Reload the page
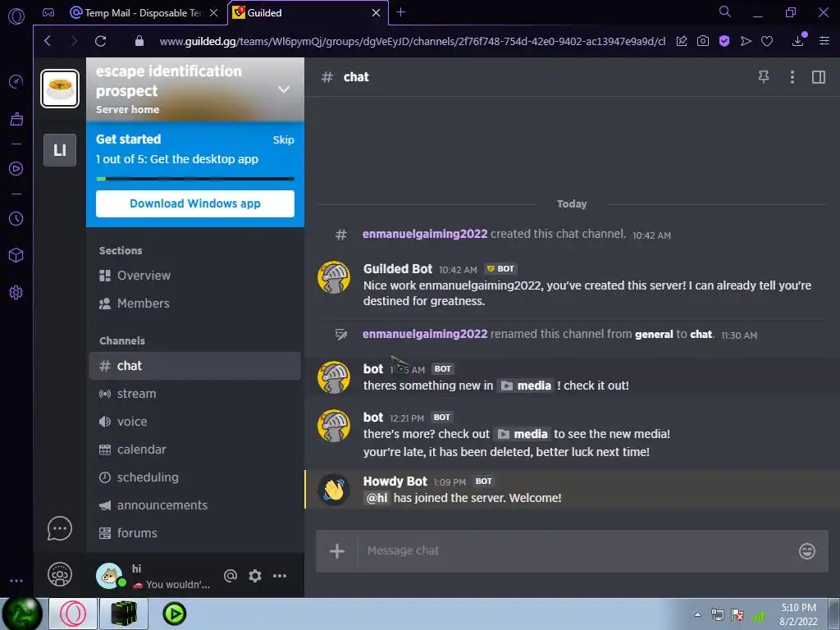 pos(100,41)
